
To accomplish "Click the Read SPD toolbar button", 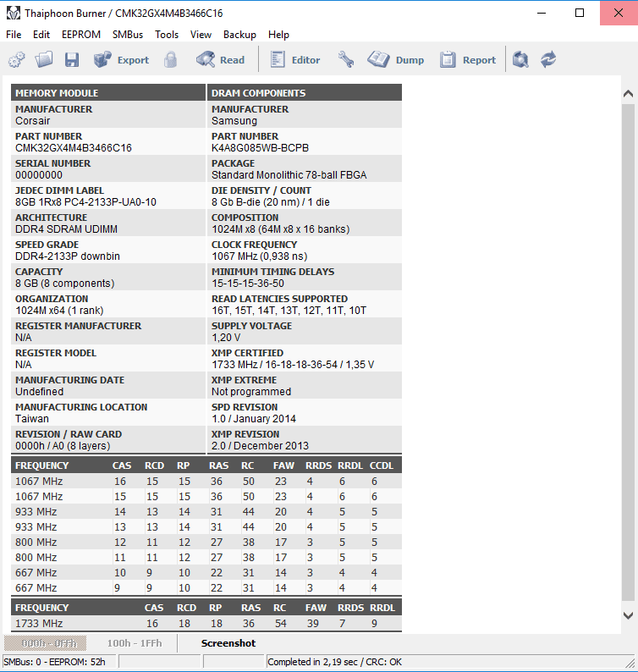I will pyautogui.click(x=221, y=59).
